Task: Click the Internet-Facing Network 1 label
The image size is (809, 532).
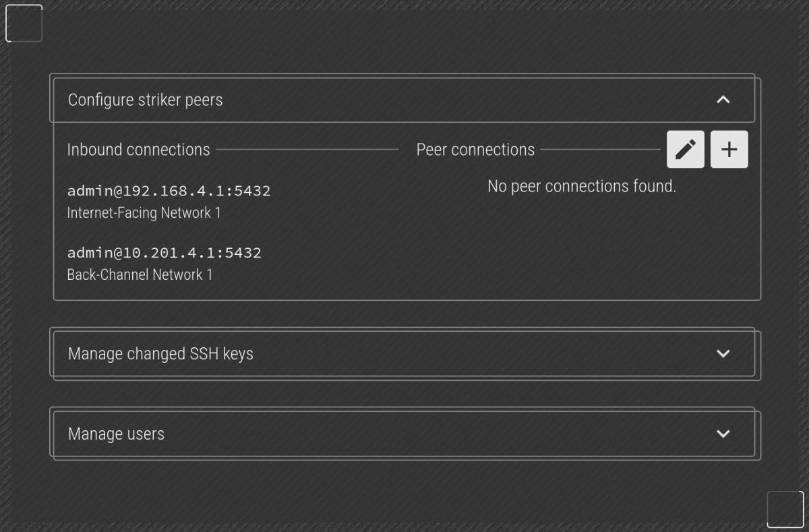Action: [144, 213]
